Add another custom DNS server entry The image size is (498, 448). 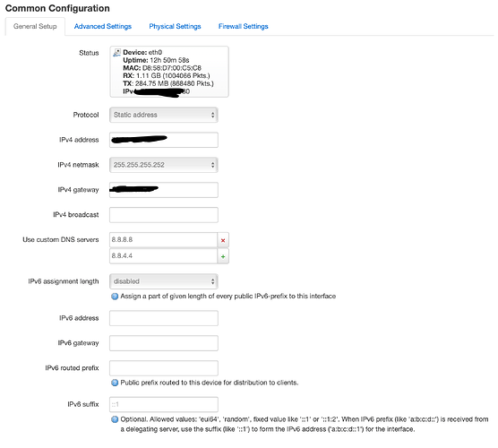223,256
